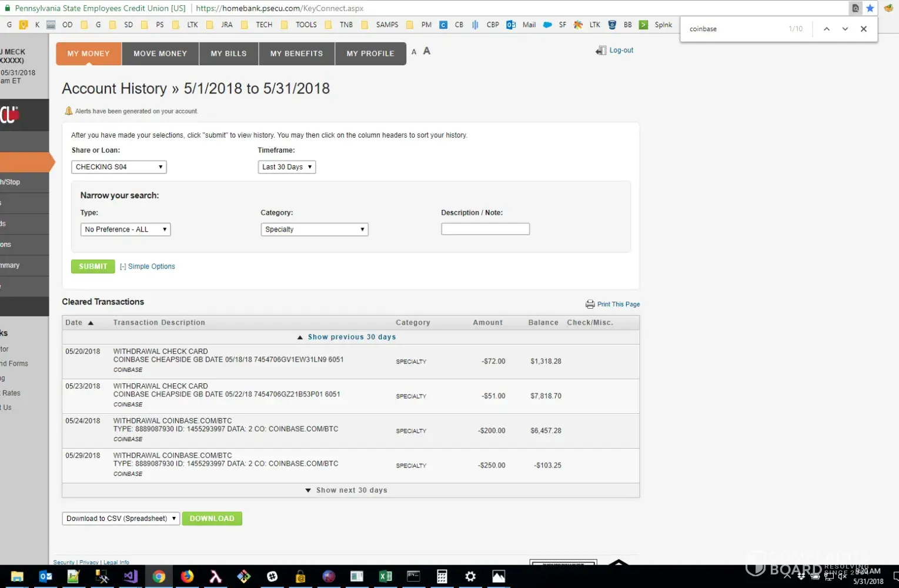Click the Log-out icon link
This screenshot has height=588, width=899.
(600, 51)
